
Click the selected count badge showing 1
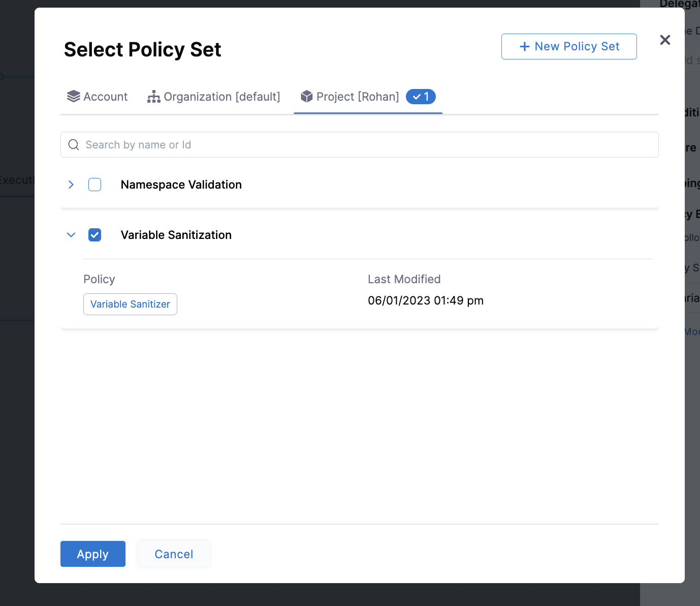(421, 97)
